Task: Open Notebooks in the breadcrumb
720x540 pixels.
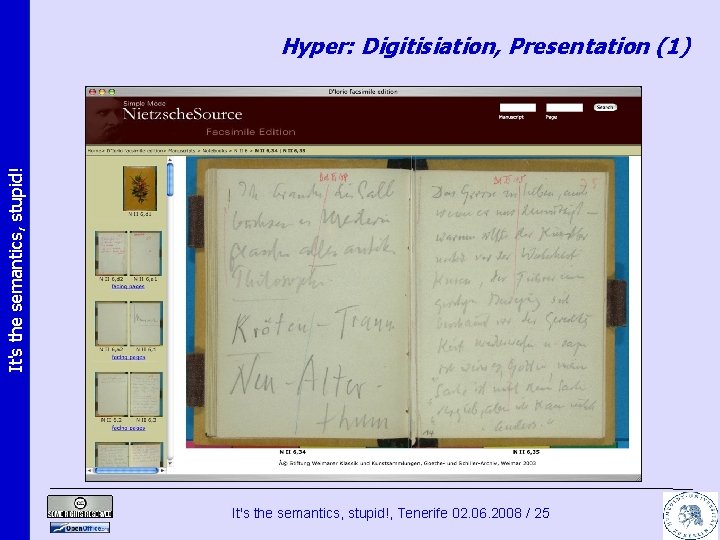Action: 214,151
